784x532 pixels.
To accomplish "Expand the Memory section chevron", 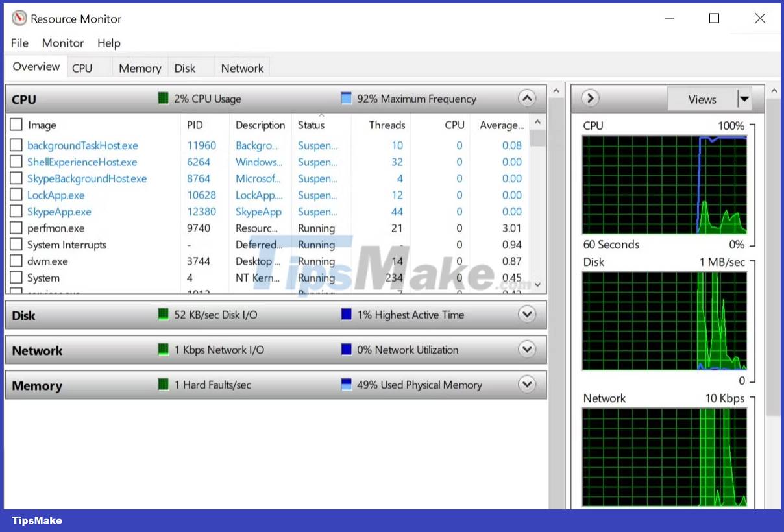I will pyautogui.click(x=527, y=385).
